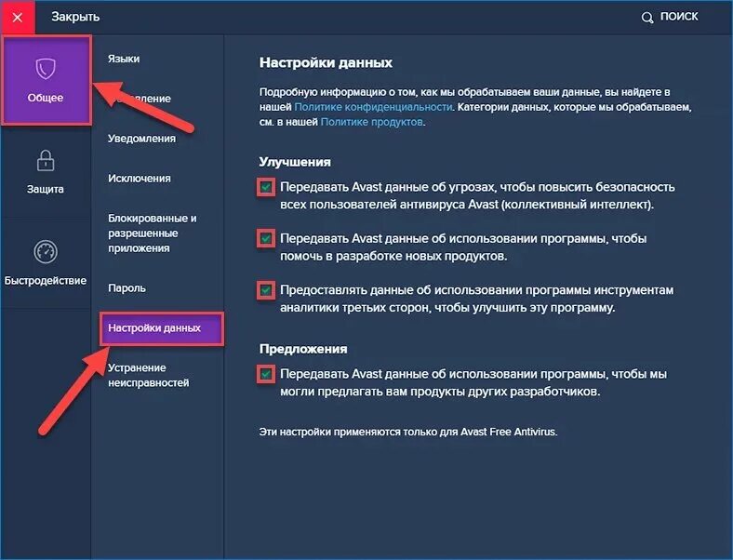Screen dimensions: 733x560
Task: Open the Исключения settings page
Action: click(x=140, y=178)
